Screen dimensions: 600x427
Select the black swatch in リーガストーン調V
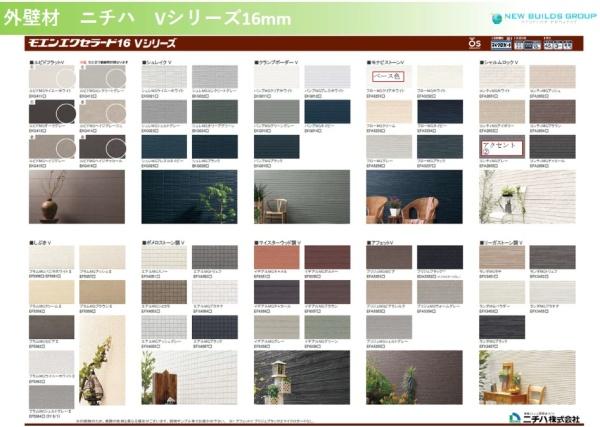[502, 327]
